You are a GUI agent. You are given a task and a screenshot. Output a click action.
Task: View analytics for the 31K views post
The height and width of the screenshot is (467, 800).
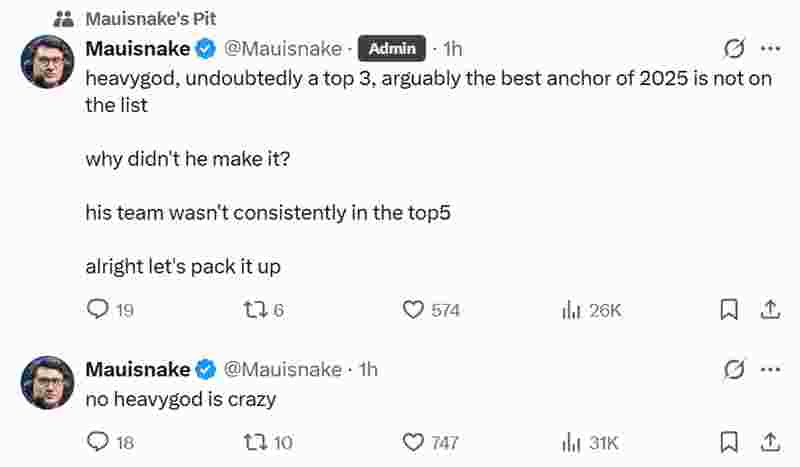point(572,442)
